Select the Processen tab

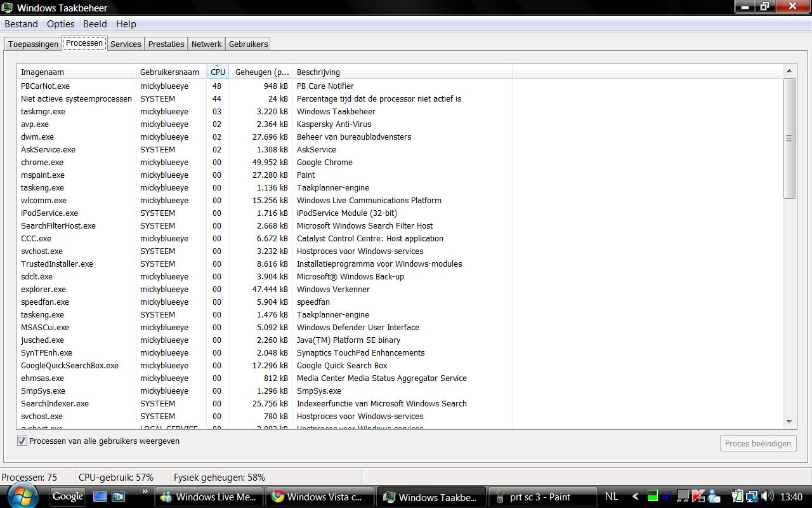(84, 43)
